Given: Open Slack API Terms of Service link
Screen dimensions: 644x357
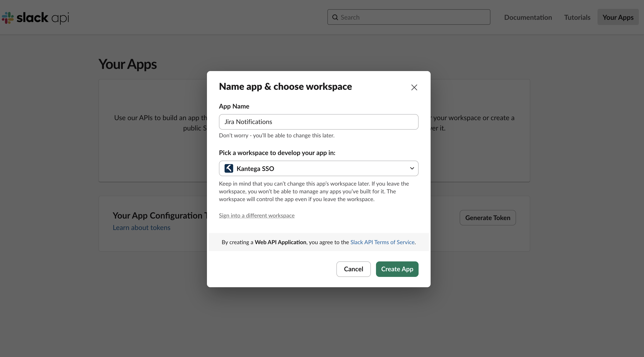Looking at the screenshot, I should tap(382, 242).
